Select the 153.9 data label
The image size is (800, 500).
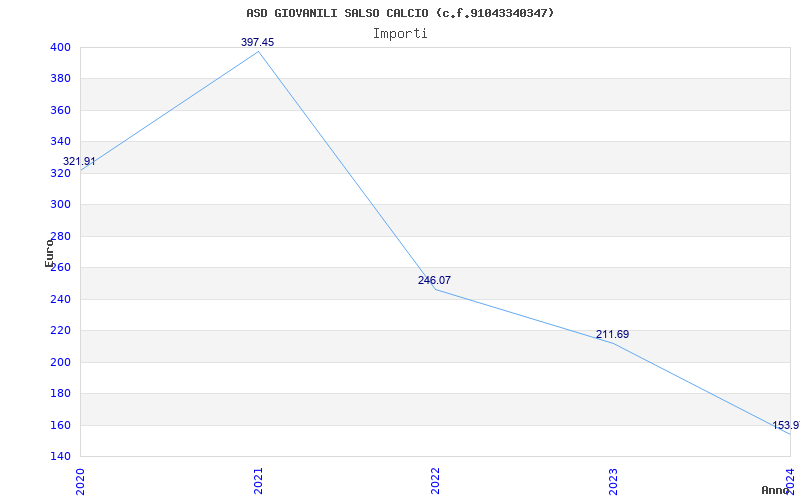pos(786,426)
